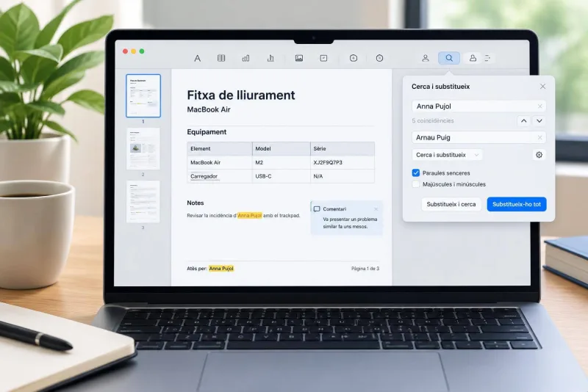Close the Cerca i substitueix panel
This screenshot has height=392, width=588.
coord(542,87)
